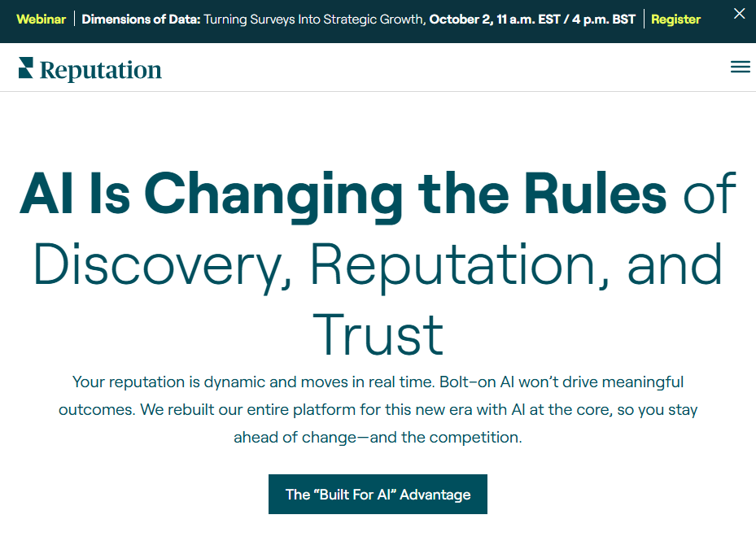
Task: Open the Webinar label in the banner
Action: 41,19
